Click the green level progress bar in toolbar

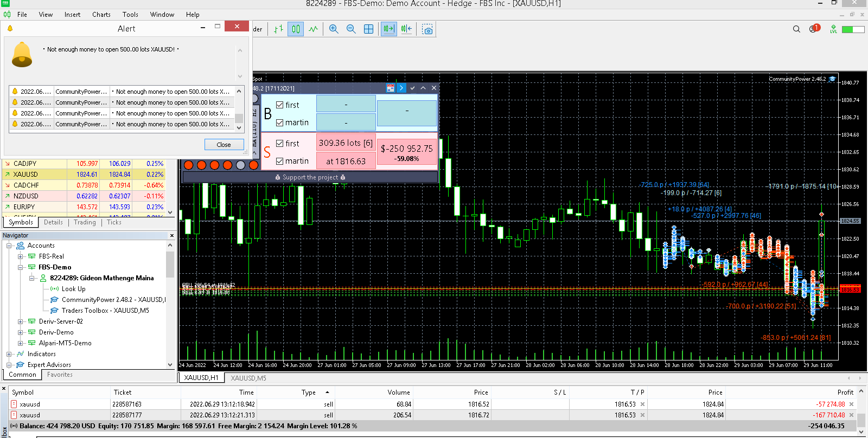pyautogui.click(x=853, y=29)
